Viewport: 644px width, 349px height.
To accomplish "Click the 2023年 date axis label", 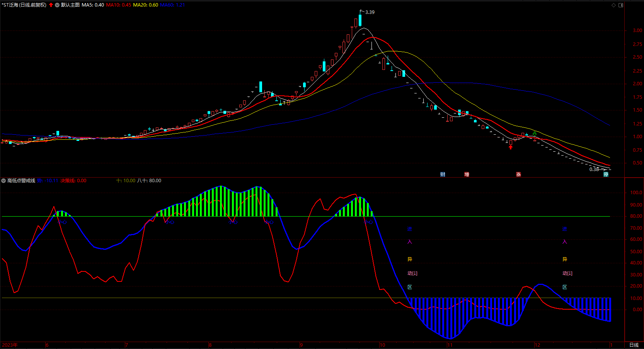I will [10, 345].
